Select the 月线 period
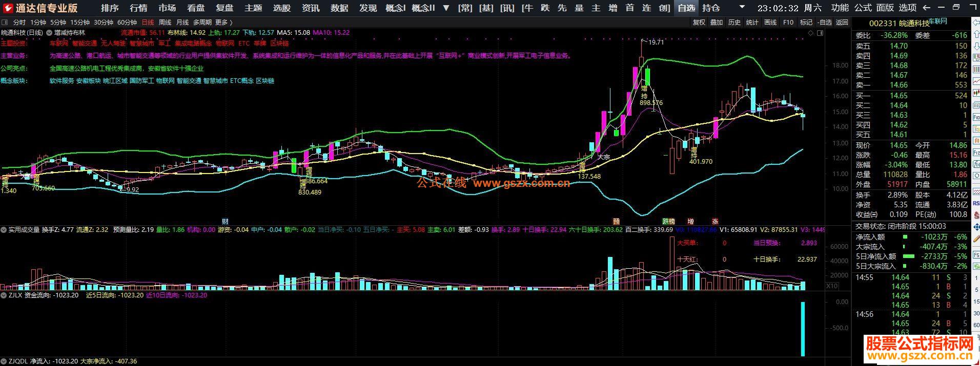Viewport: 980px width, 366px height. click(x=182, y=23)
